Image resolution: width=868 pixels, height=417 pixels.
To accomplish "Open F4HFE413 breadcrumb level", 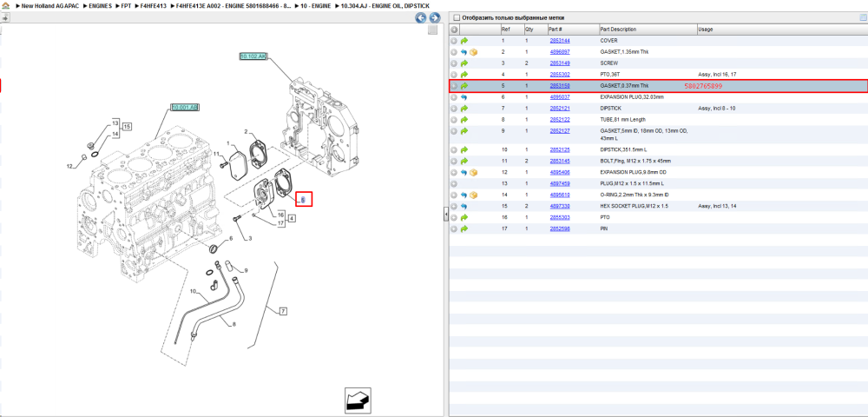I will click(154, 5).
